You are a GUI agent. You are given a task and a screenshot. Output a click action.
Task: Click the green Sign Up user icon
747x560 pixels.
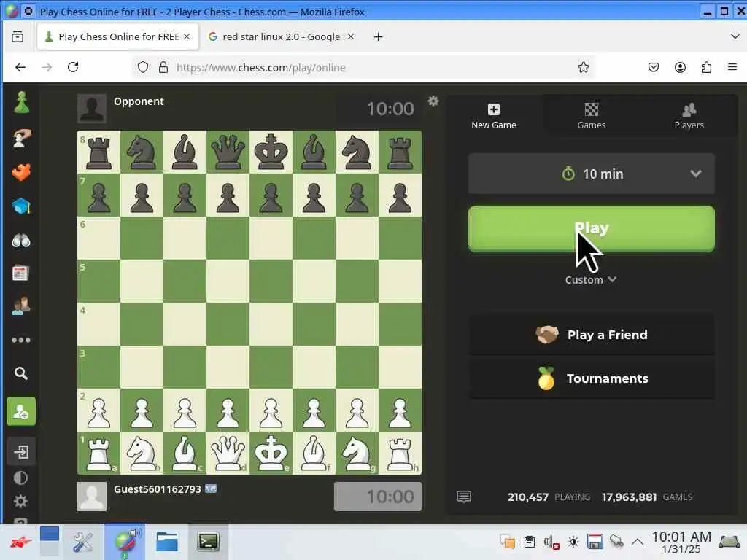(21, 411)
